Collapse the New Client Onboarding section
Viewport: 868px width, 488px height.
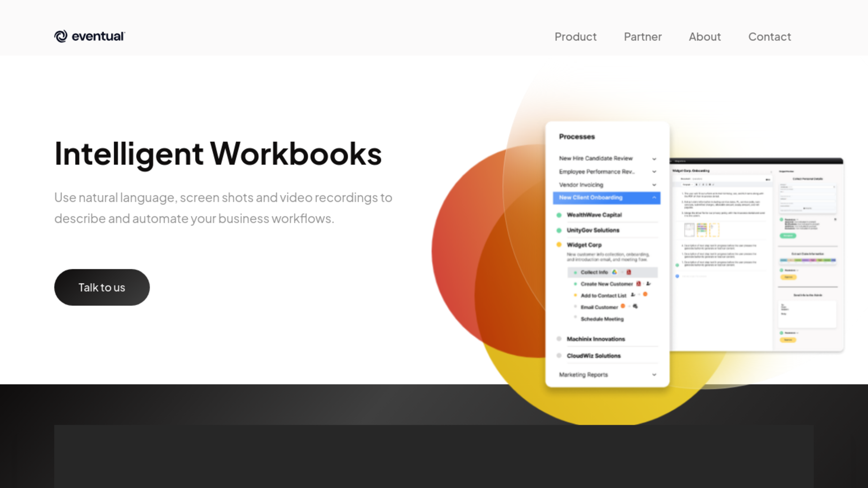(654, 198)
